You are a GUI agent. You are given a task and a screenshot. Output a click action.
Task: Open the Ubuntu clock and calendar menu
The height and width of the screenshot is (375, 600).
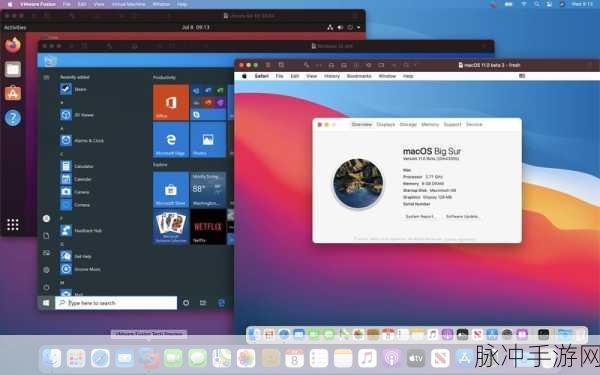click(x=196, y=28)
